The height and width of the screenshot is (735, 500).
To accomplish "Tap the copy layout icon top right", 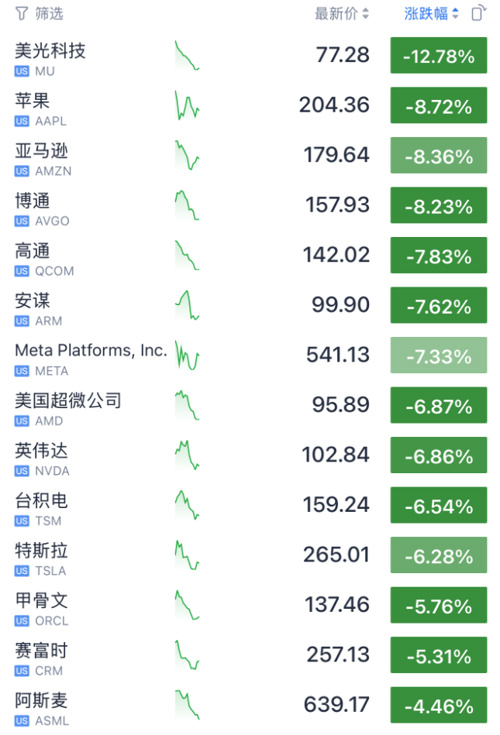I will 478,13.
